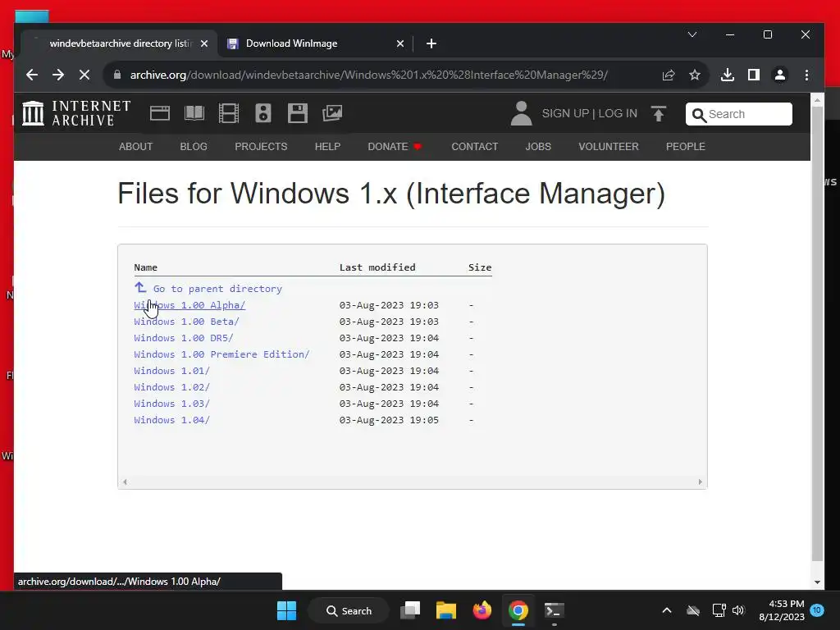This screenshot has height=630, width=840.
Task: Open Windows 1.00 Alpha folder
Action: coord(189,305)
